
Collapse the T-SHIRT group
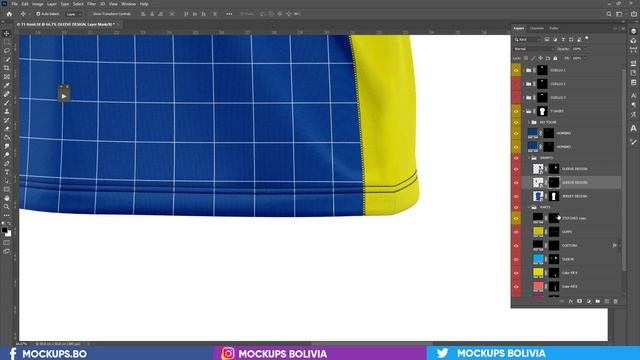pos(524,111)
